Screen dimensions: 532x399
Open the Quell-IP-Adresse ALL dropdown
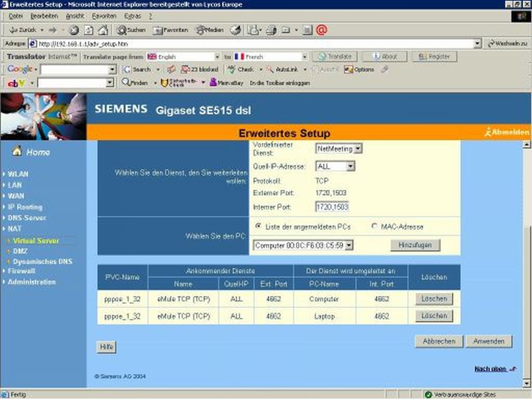[x=335, y=166]
